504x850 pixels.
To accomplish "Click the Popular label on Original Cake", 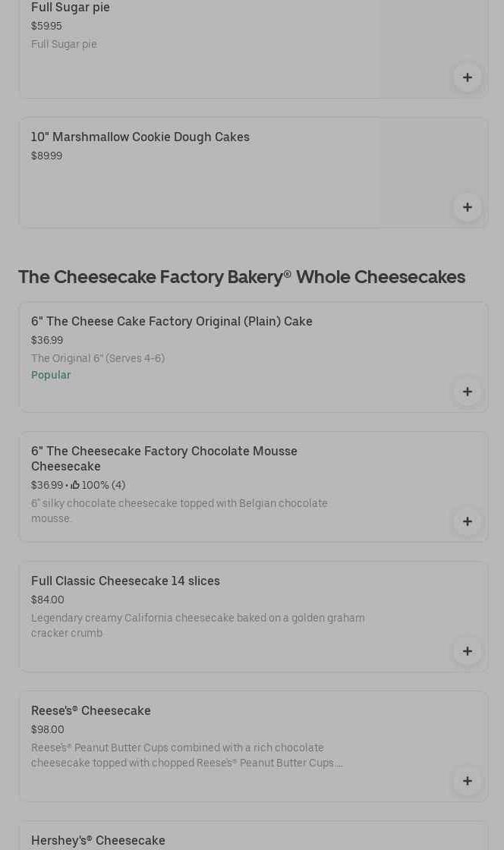I will 51,376.
